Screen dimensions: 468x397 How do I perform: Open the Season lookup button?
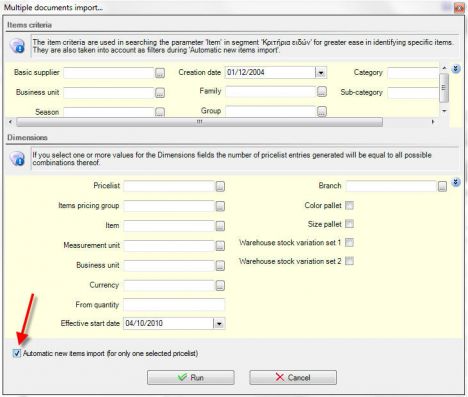click(160, 112)
